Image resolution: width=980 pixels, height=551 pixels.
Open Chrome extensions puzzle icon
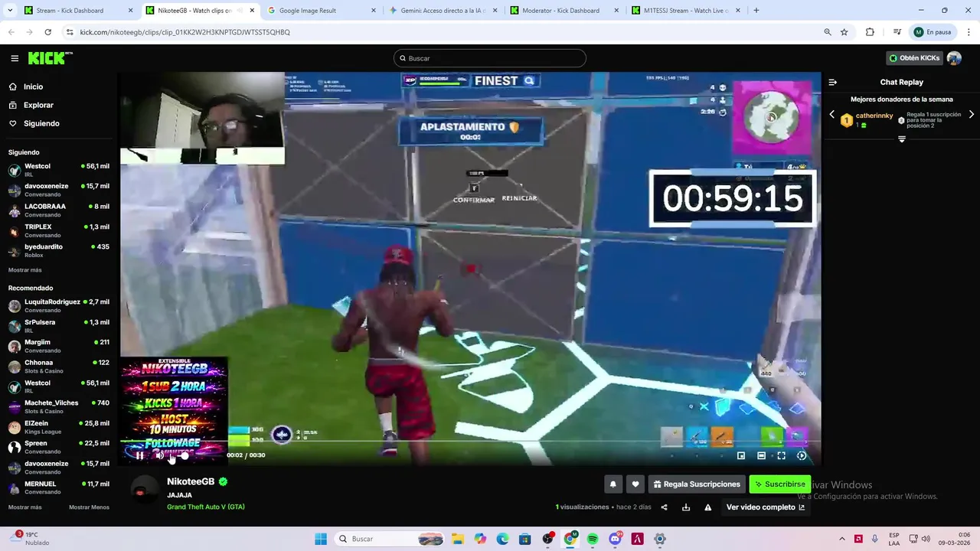click(870, 32)
